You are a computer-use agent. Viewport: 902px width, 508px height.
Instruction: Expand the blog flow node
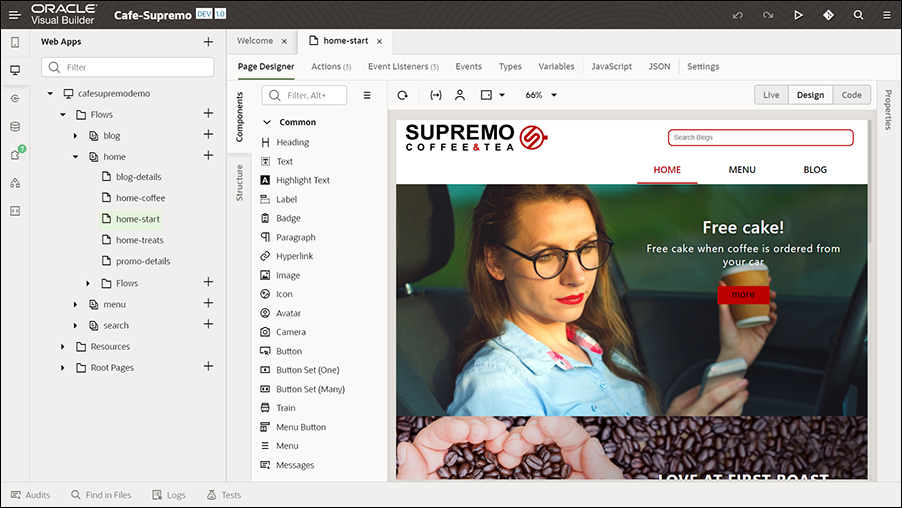(x=75, y=136)
